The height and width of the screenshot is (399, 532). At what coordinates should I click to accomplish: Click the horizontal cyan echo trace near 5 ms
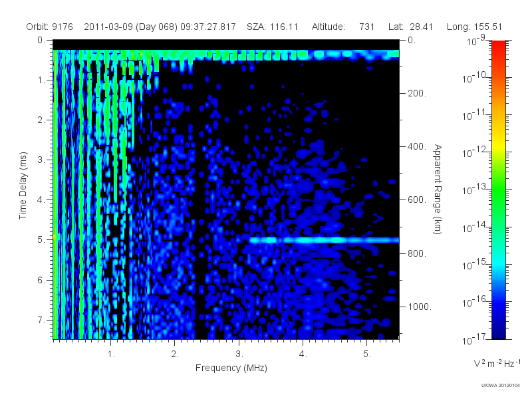point(325,240)
